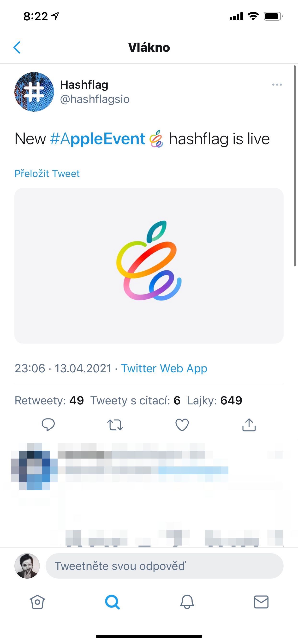Tap the Twitter Web App source link
Viewport: 298px width, 644px height.
(x=164, y=368)
